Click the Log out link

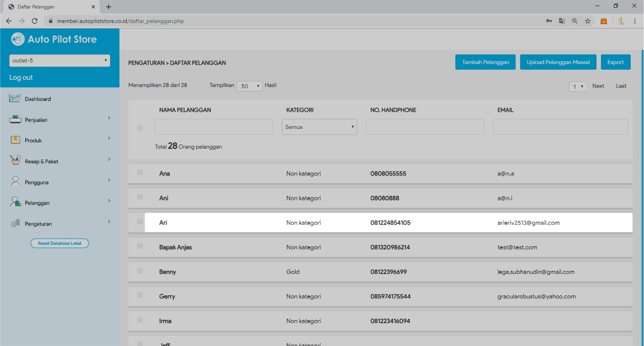pyautogui.click(x=21, y=77)
